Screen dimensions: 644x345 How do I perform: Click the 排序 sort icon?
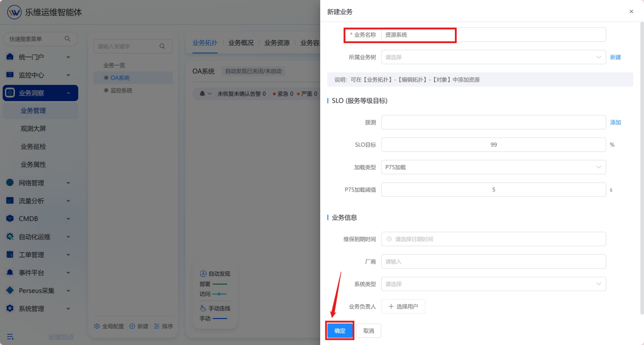click(157, 326)
